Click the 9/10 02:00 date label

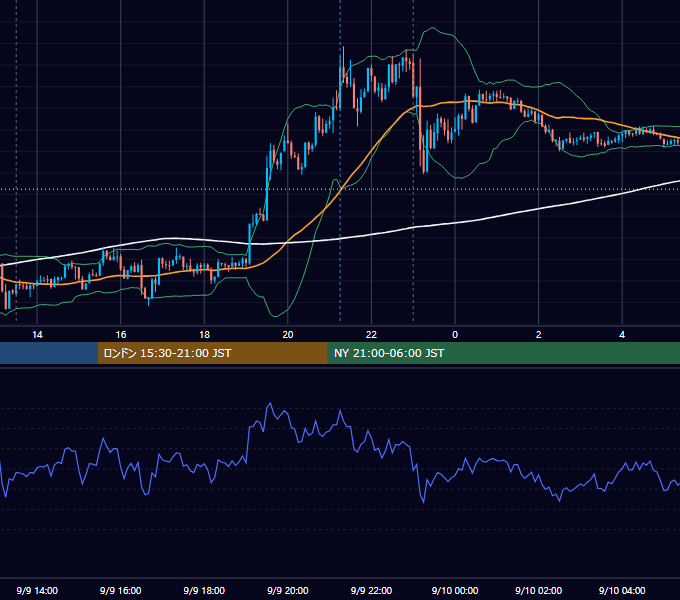tap(539, 590)
